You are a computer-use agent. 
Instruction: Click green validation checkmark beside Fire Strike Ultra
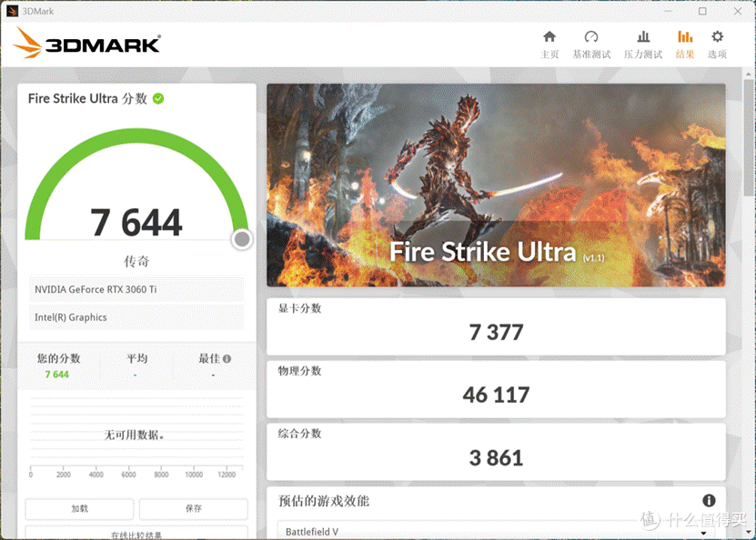[158, 99]
